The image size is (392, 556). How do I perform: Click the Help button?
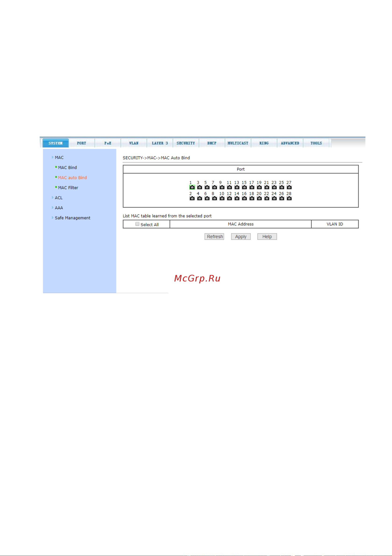267,237
